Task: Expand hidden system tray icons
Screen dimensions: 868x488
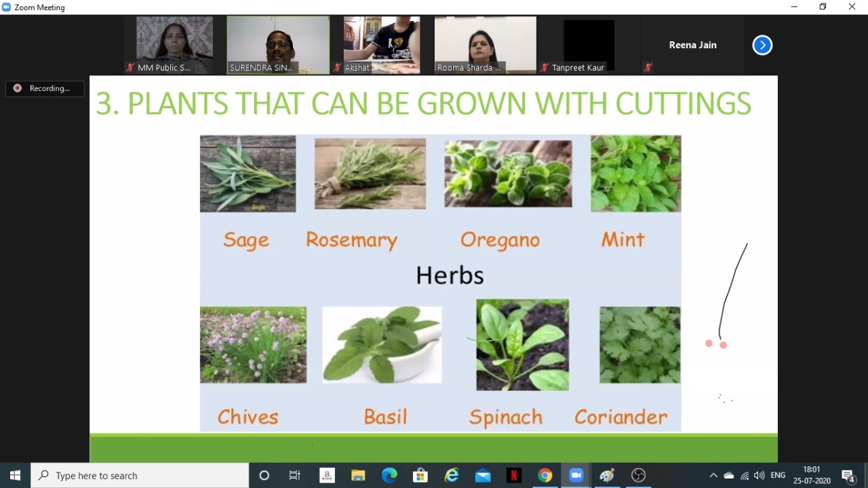Action: click(713, 476)
